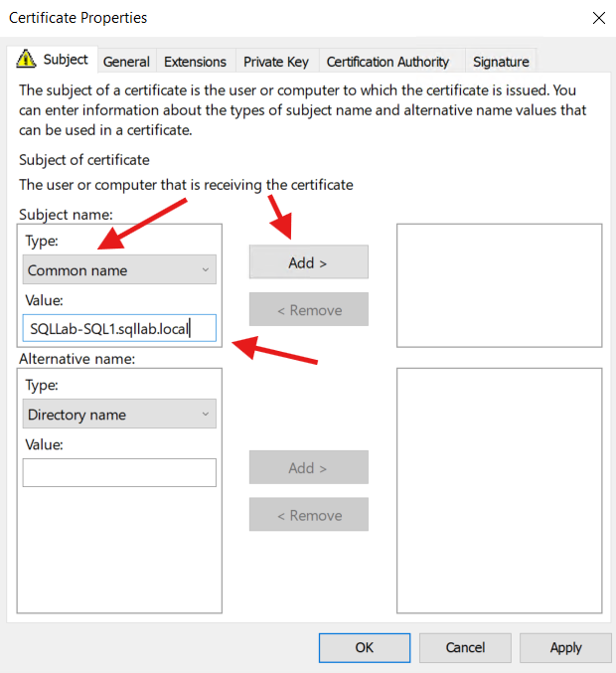
Task: Click the Alternative name Add button
Action: (309, 467)
